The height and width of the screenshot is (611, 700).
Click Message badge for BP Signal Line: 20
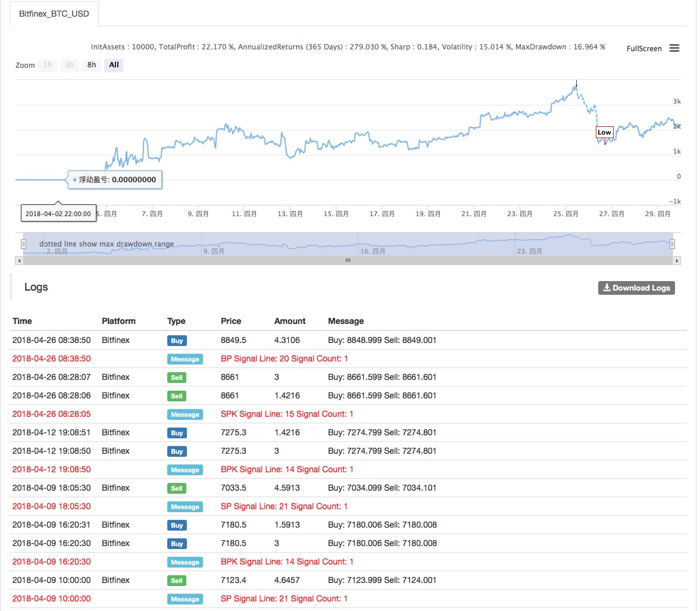point(185,359)
